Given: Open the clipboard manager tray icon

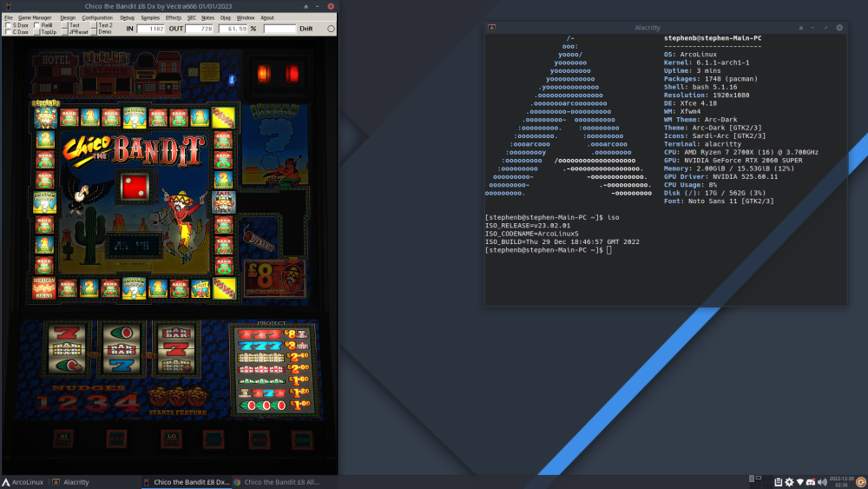Looking at the screenshot, I should (x=778, y=482).
